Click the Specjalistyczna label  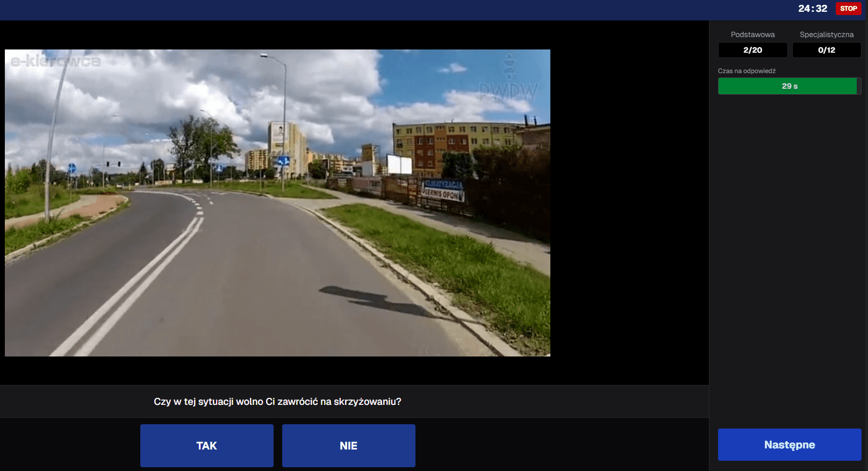pos(827,34)
